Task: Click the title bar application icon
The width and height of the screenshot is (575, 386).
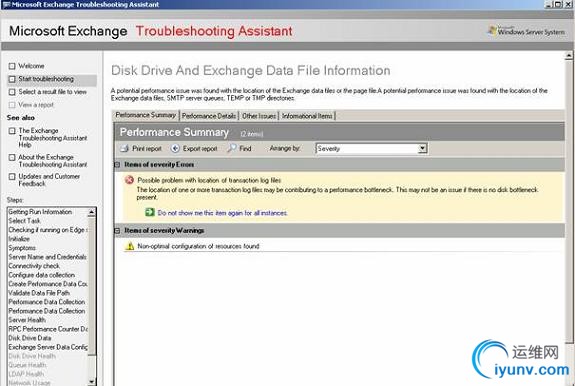Action: (6, 4)
